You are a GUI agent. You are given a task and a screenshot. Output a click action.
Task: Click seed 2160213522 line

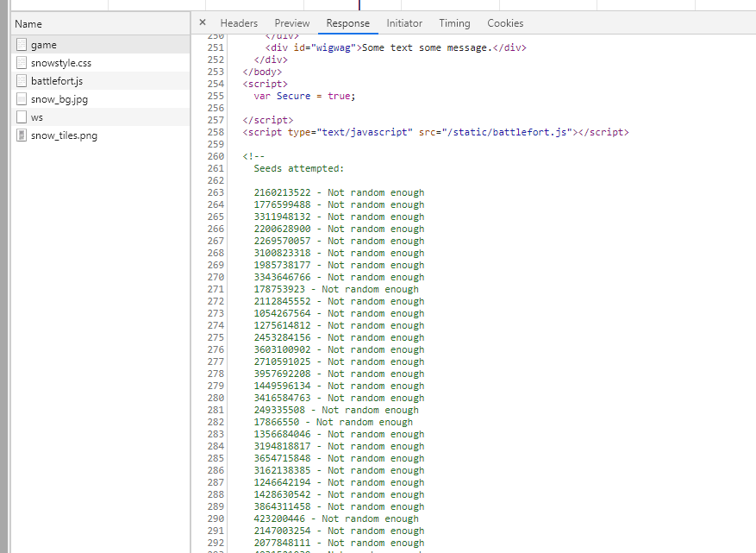coord(339,192)
